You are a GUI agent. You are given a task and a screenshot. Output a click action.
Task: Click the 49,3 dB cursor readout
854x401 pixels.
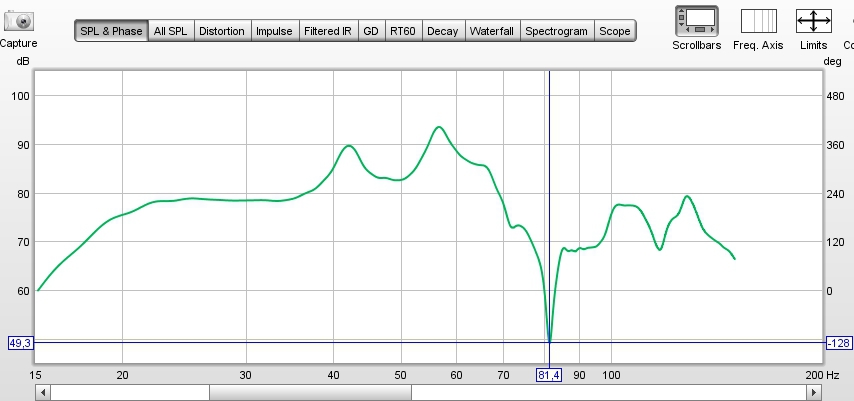tap(20, 343)
